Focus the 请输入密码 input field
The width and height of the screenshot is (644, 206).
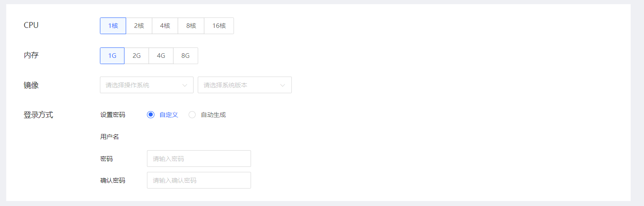(x=199, y=159)
